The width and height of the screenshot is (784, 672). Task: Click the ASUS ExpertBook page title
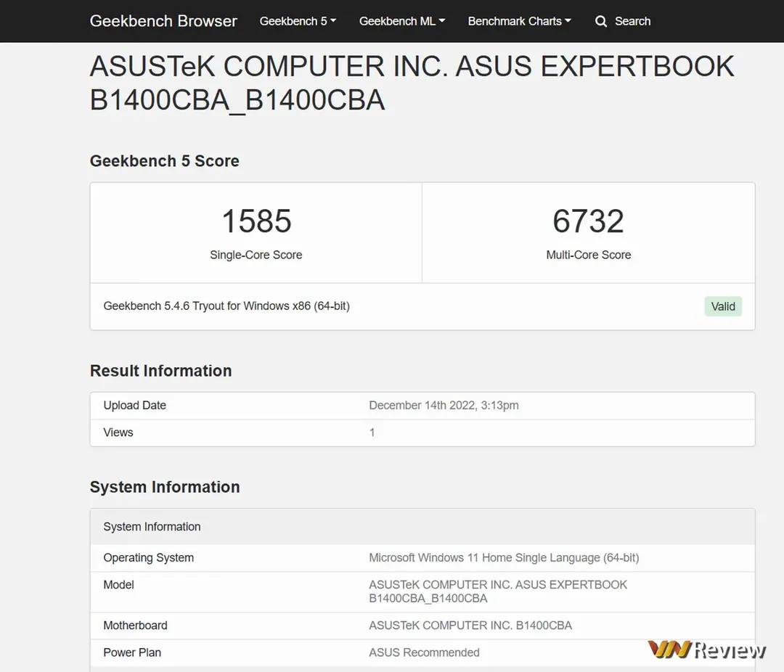coord(412,83)
